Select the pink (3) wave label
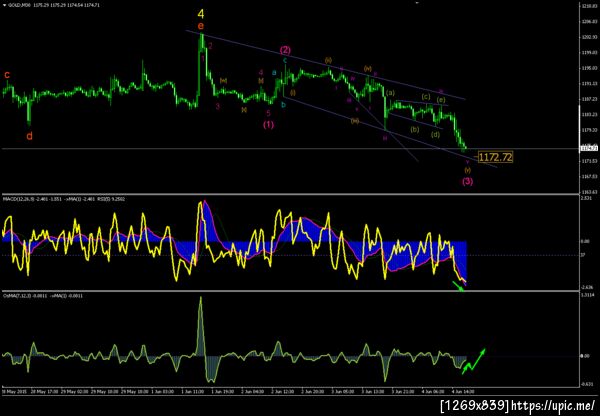Image resolution: width=600 pixels, height=416 pixels. 467,181
